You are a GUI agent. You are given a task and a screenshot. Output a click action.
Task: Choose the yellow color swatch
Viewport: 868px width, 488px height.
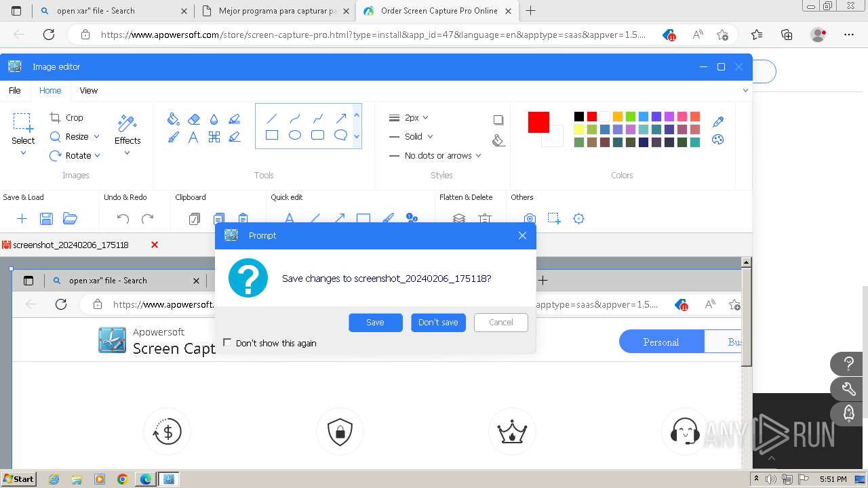(579, 129)
